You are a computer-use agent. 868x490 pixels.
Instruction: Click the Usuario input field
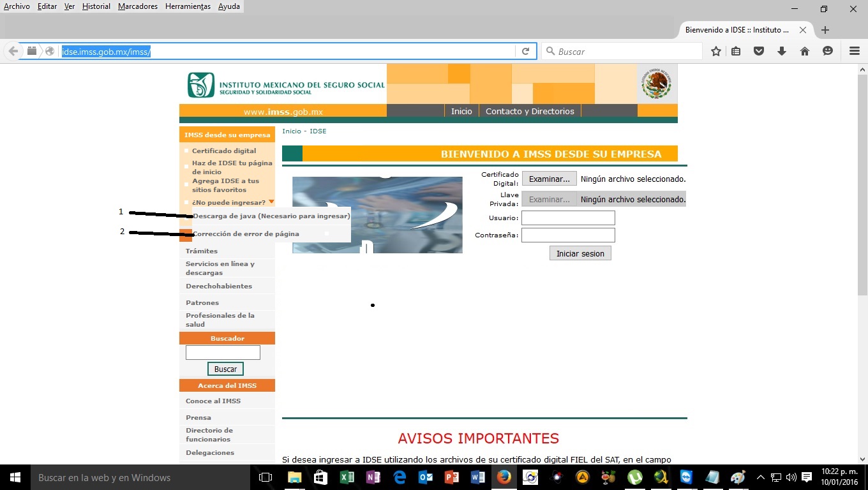[x=568, y=218]
